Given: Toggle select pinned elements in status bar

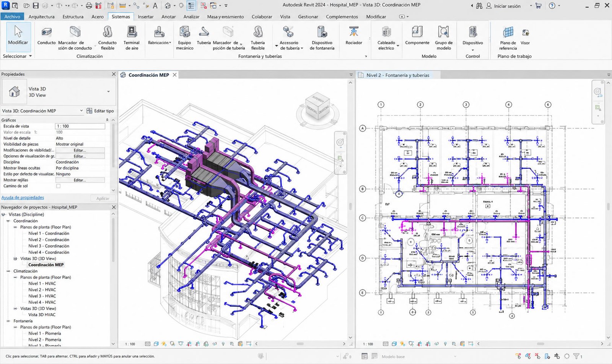Looking at the screenshot, I should 538,356.
